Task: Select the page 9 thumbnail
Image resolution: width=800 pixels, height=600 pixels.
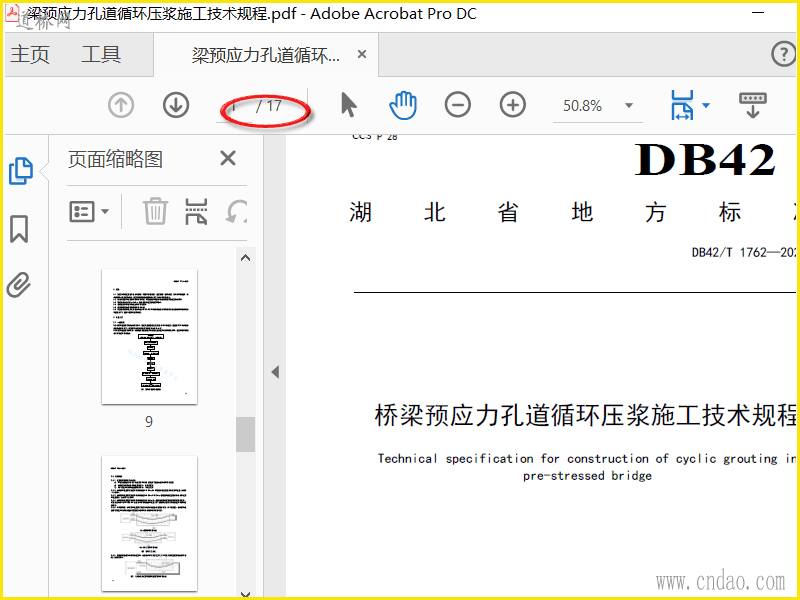Action: click(149, 336)
